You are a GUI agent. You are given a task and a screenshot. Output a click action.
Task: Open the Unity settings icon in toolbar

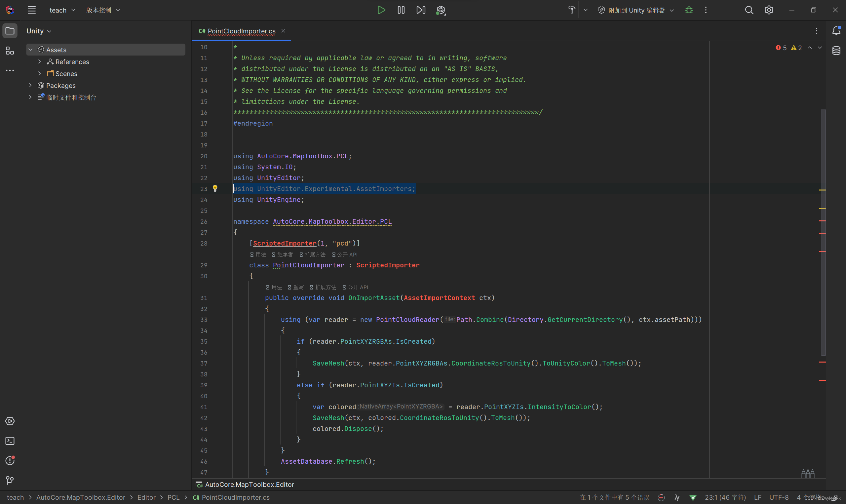[441, 10]
